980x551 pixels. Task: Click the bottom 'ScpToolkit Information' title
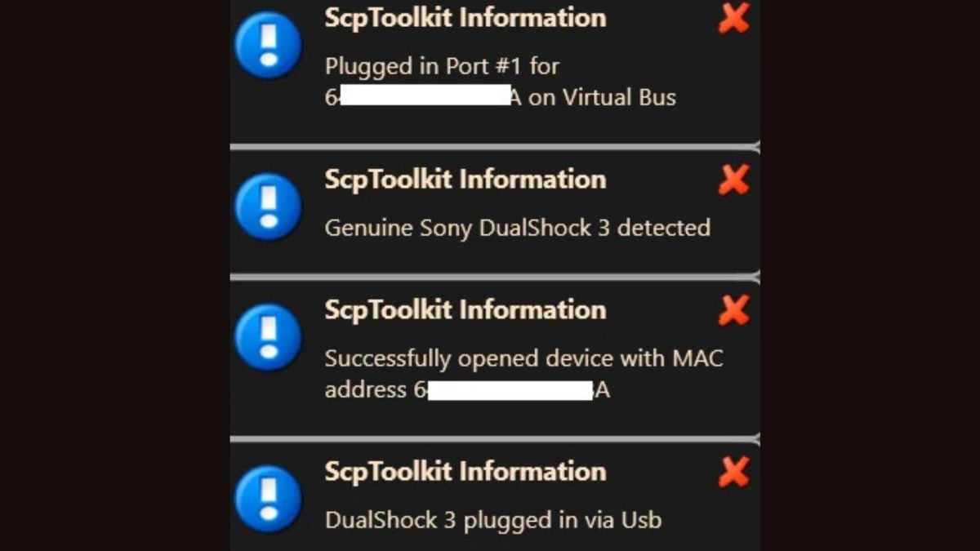click(x=465, y=472)
